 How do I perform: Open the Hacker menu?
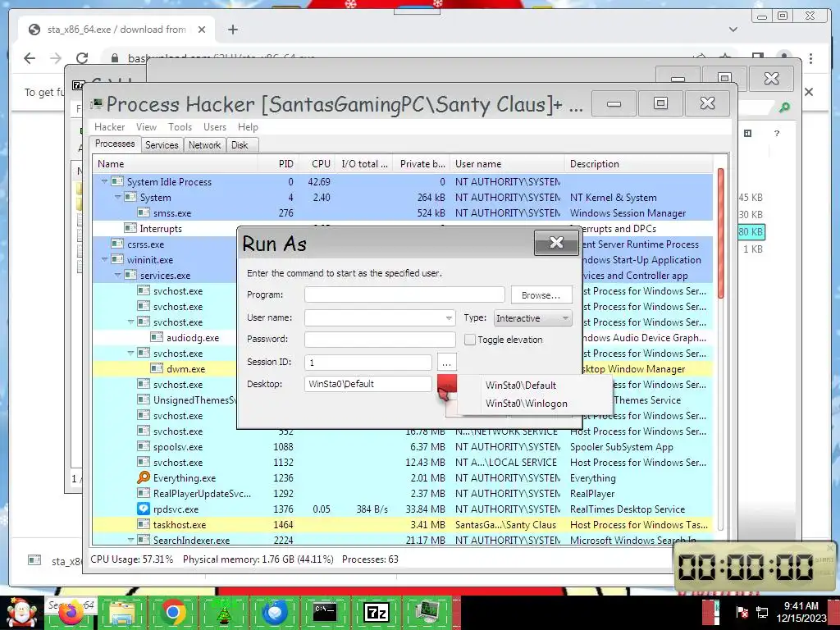109,127
